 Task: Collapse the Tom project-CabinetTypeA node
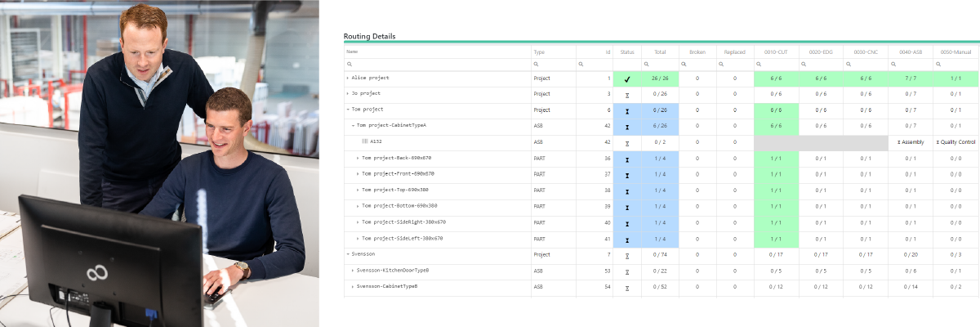353,126
